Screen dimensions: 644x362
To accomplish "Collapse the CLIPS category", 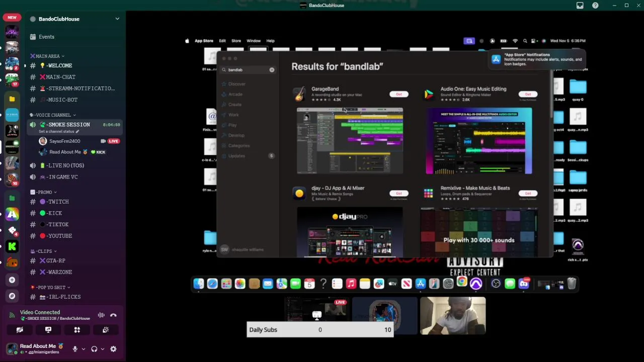I will pyautogui.click(x=43, y=251).
